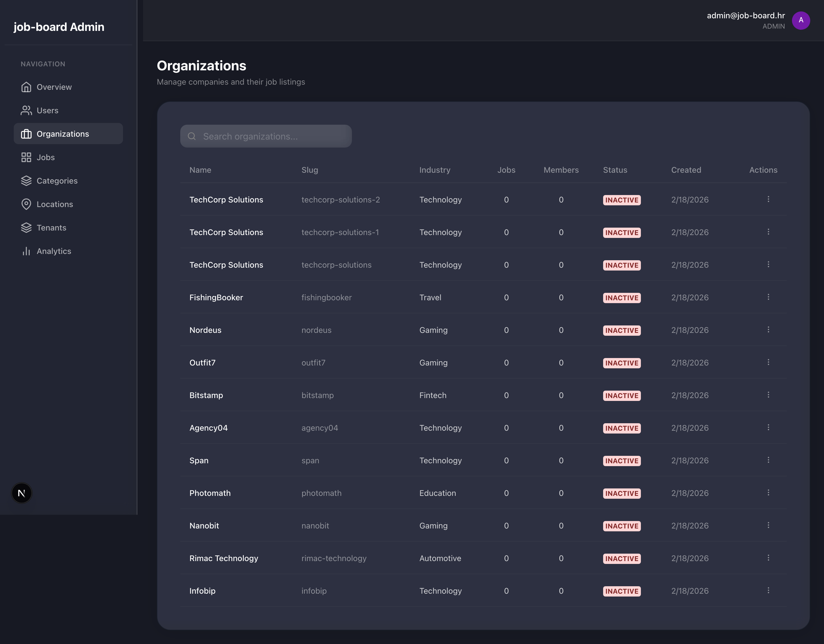The height and width of the screenshot is (644, 824).
Task: Open actions menu for techcorp-solutions-2 row
Action: click(768, 199)
